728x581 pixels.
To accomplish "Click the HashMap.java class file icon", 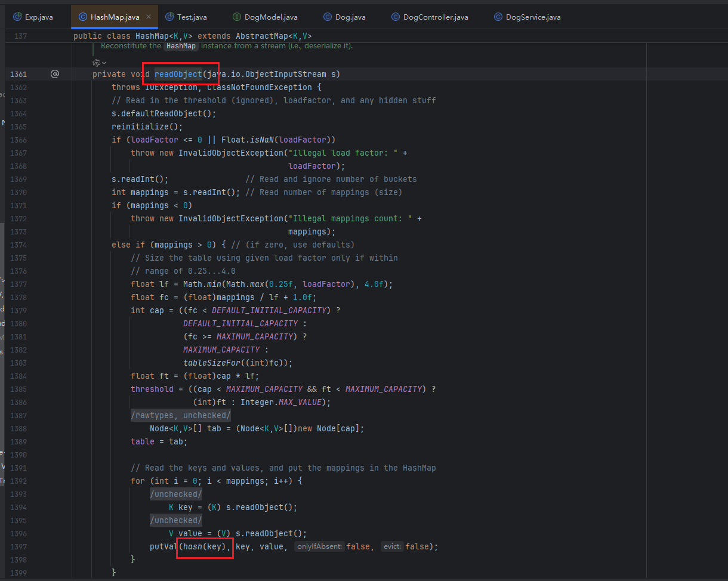I will [82, 17].
